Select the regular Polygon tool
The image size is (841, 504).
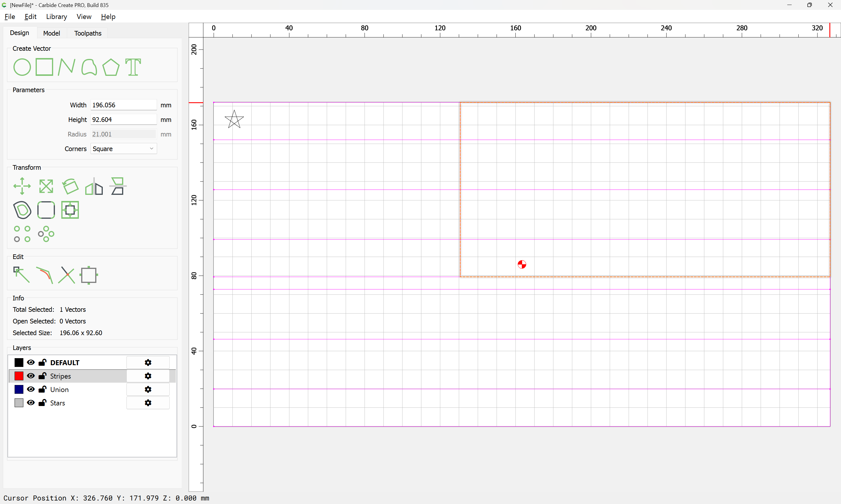(x=111, y=67)
